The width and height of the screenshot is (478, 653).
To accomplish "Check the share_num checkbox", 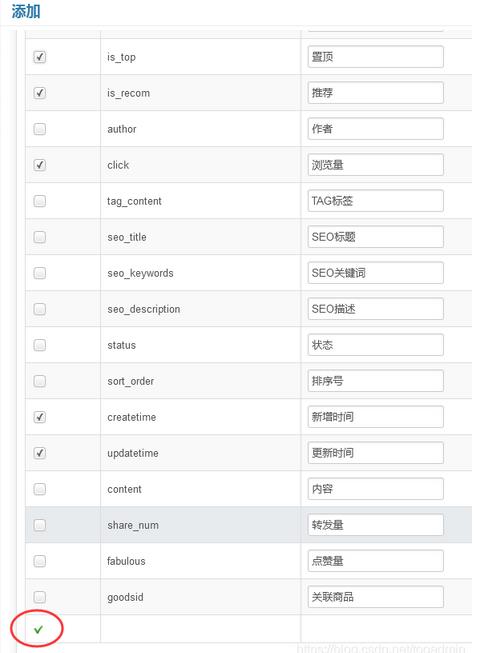I will coord(40,525).
